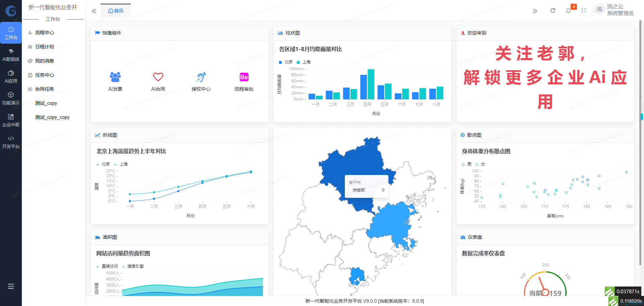Open 开发平台 in the left sidebar
Viewport: 644px width, 306px height.
coord(11,142)
